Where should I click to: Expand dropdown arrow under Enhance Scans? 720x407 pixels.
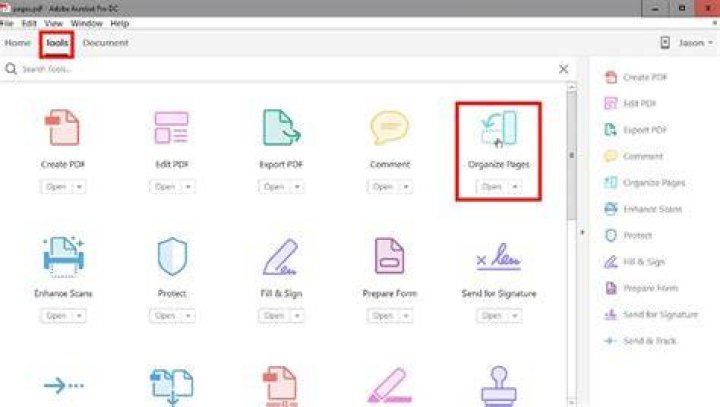79,316
